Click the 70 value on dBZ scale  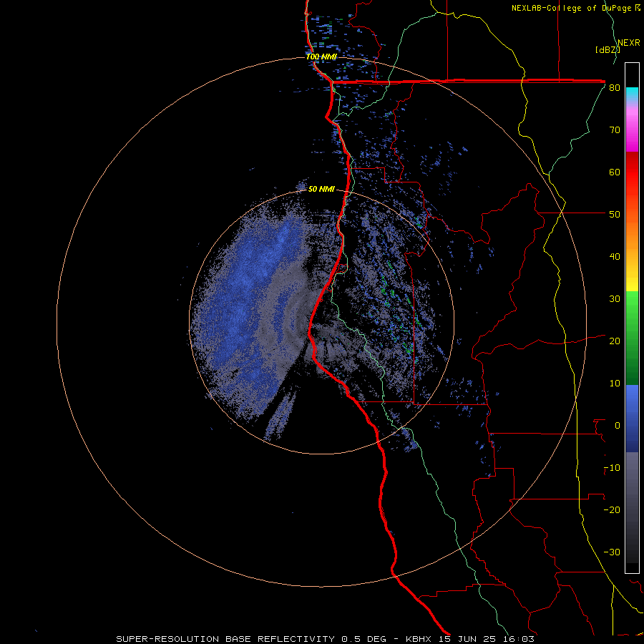click(615, 130)
